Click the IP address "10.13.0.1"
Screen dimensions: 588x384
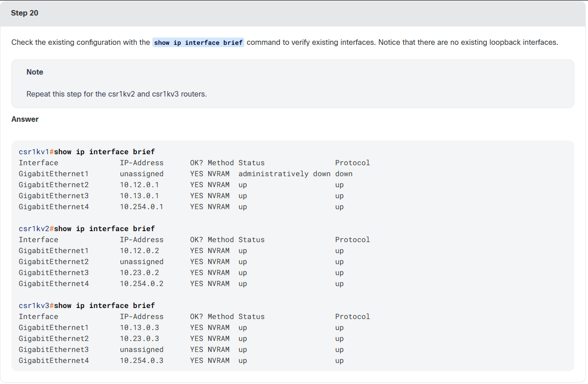point(140,196)
